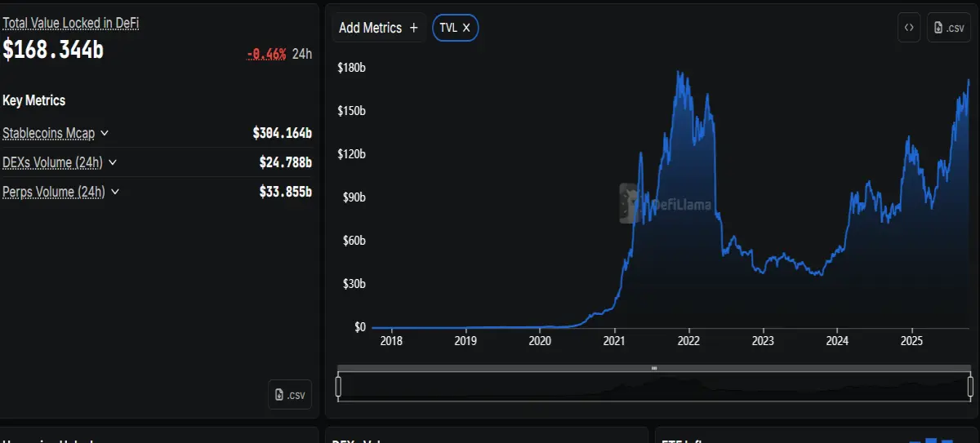Click the center grip above the range slider
Screen dimensions: 980x443
coord(654,368)
